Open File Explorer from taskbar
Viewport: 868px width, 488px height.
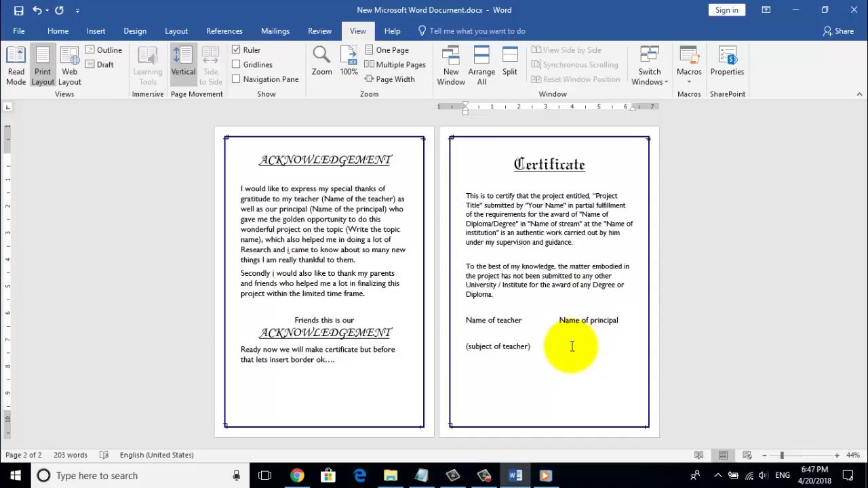pos(391,475)
